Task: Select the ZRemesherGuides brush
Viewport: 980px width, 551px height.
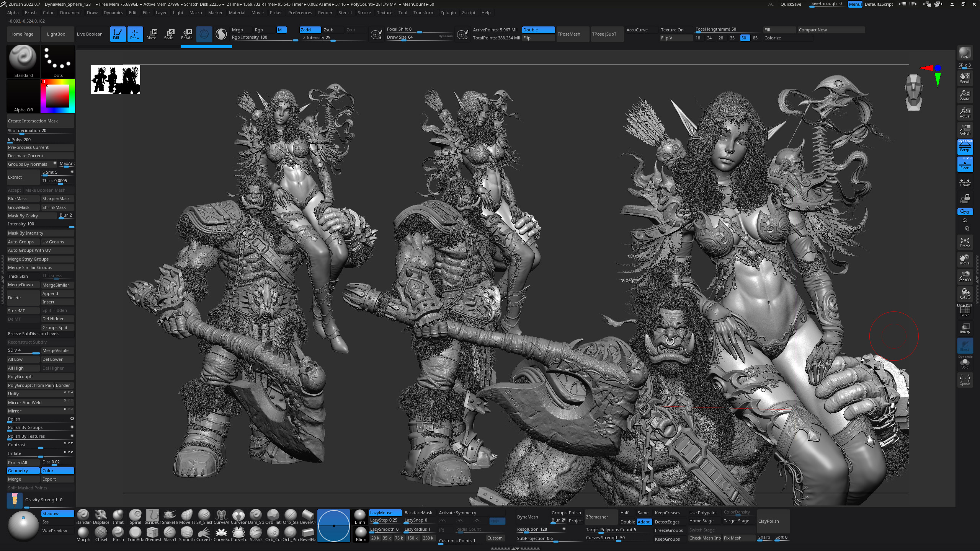Action: [x=152, y=534]
